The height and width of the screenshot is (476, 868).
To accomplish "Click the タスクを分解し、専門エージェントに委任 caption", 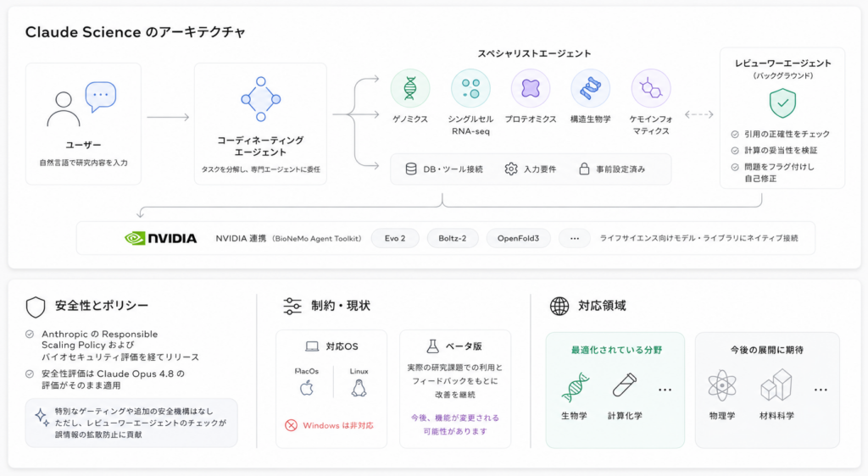I will (x=261, y=169).
